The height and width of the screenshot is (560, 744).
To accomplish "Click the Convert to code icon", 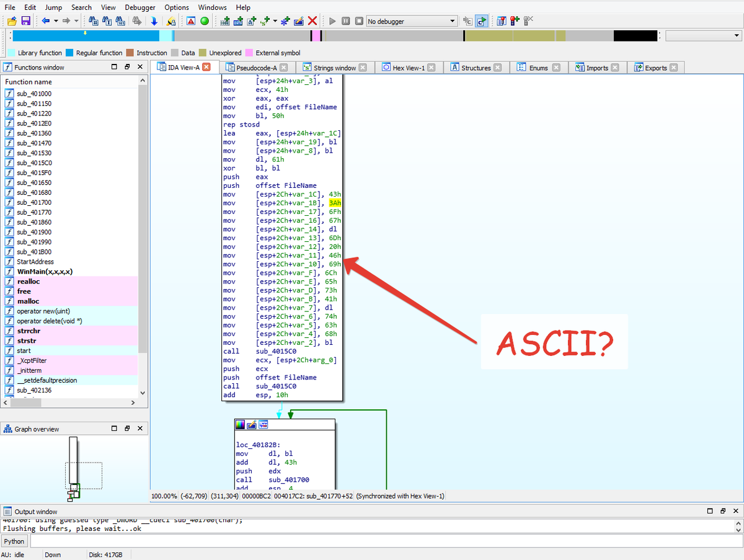I will click(x=226, y=21).
